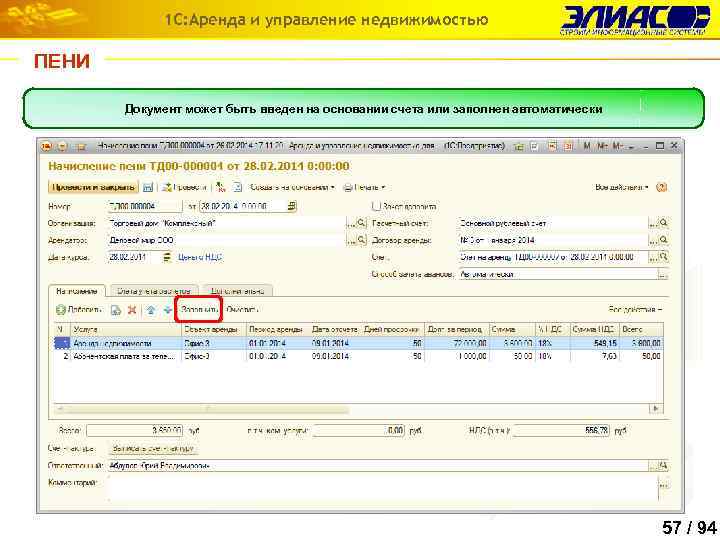Click the НДС total field showing 556,78

562,431
